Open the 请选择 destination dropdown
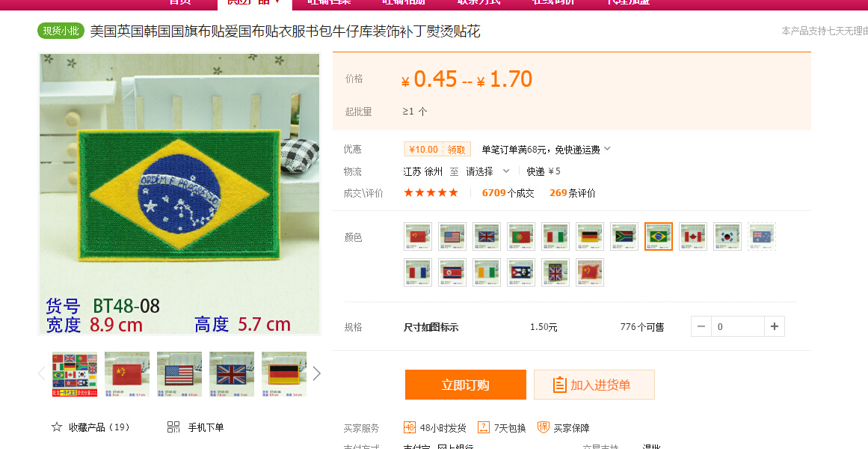The image size is (868, 449). tap(487, 171)
